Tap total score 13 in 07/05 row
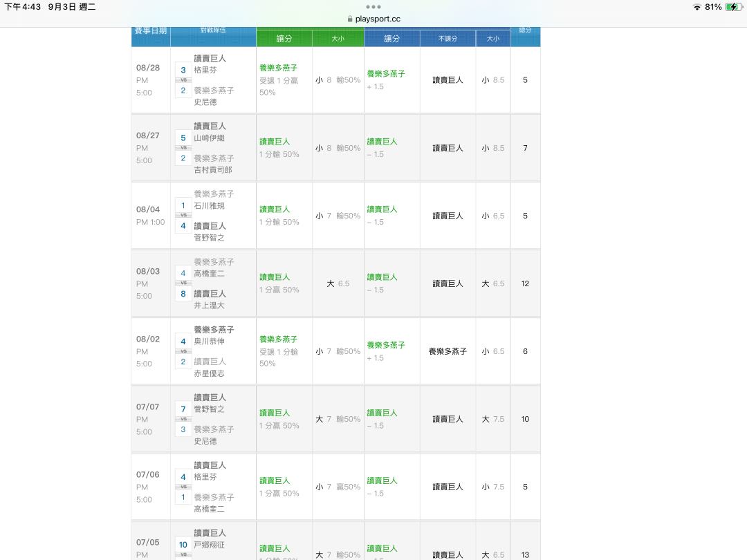The height and width of the screenshot is (560, 747). 526,554
